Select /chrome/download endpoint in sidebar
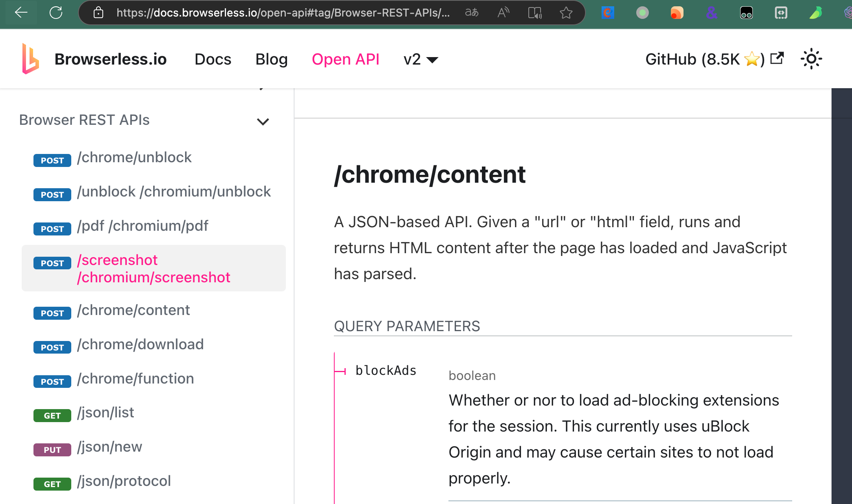 (140, 345)
